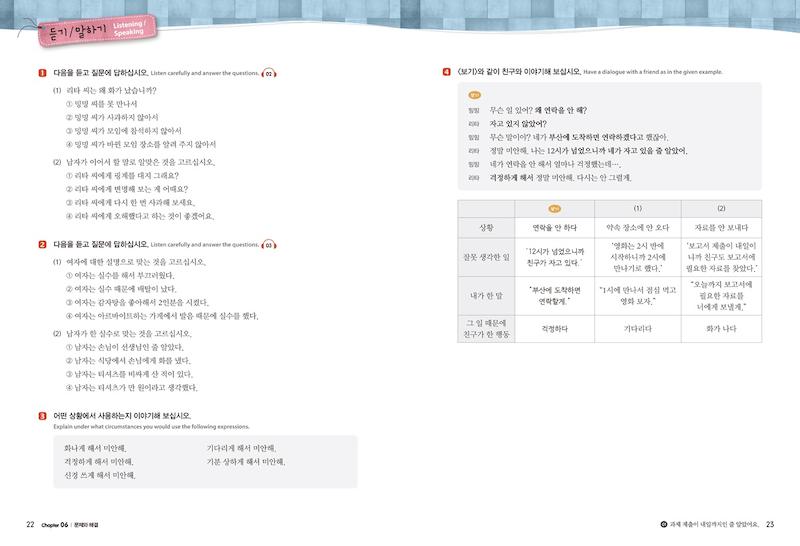Click dialogue line 걱정하게 해서 정말 미안해. 다시는 안 그럴게

pyautogui.click(x=561, y=178)
